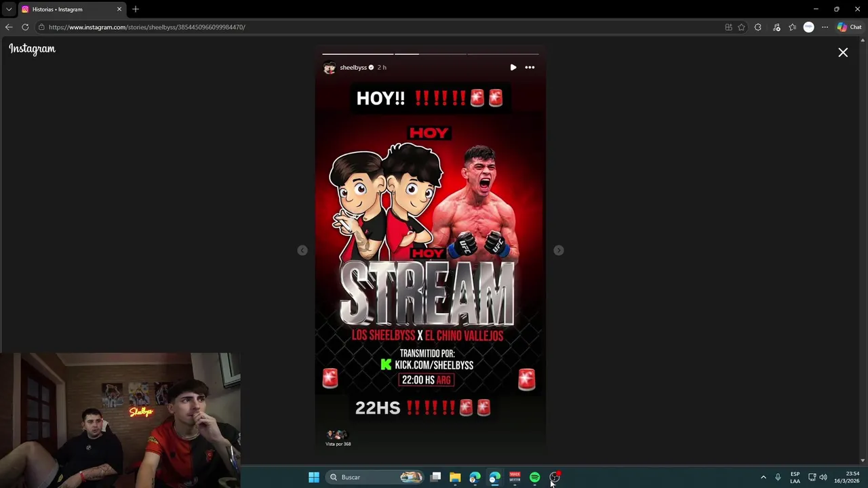Reload the Instagram page
Image resolution: width=868 pixels, height=488 pixels.
click(x=25, y=27)
